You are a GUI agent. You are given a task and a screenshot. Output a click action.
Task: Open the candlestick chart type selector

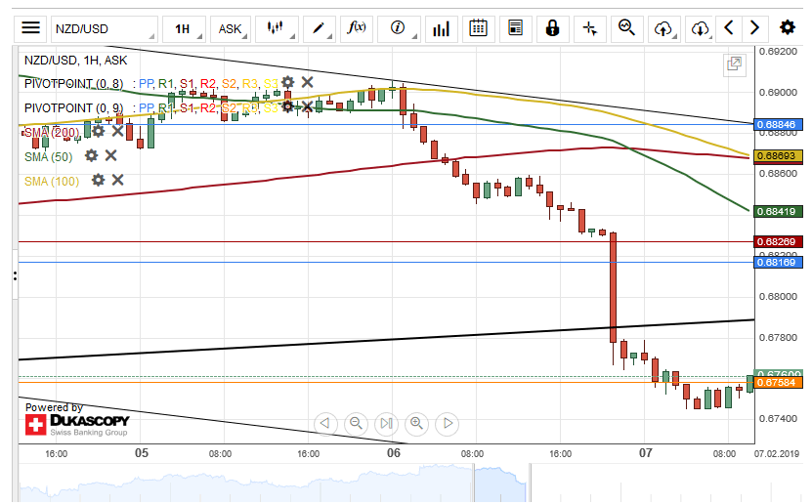tap(277, 28)
